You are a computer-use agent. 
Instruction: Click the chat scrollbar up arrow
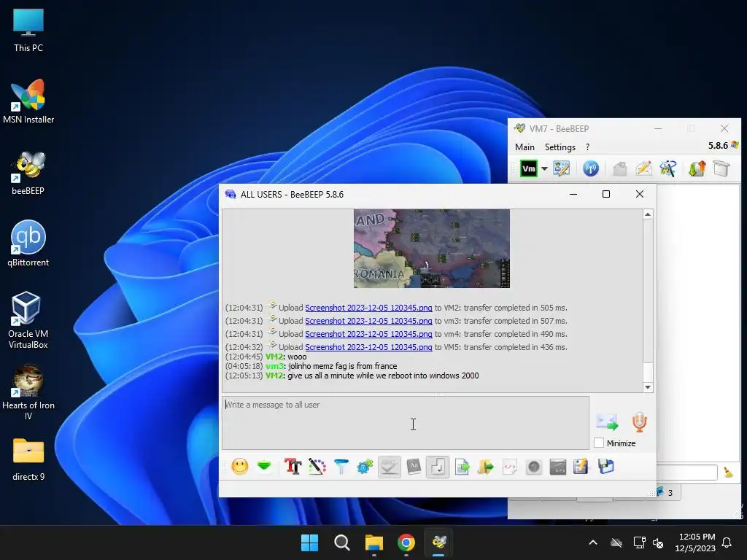[x=648, y=215]
